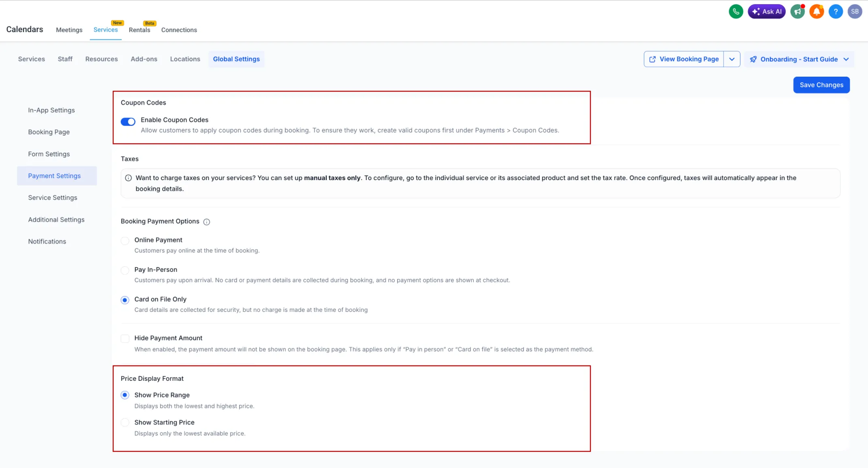Open the Global Settings tab
Image resolution: width=868 pixels, height=468 pixels.
[x=236, y=59]
